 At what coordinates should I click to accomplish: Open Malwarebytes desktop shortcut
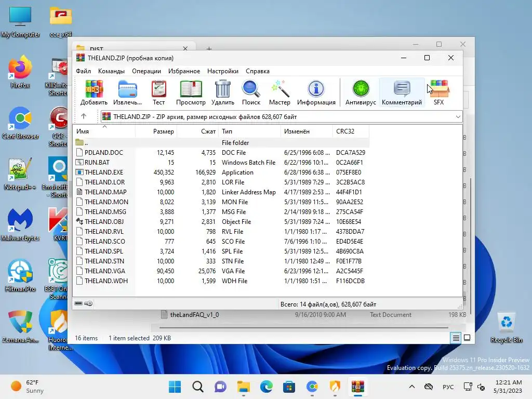[x=20, y=224]
